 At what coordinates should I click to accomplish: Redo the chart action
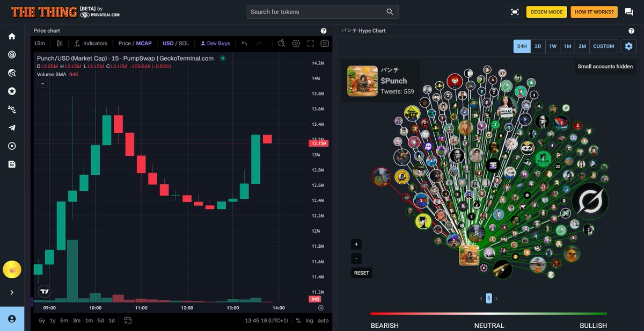click(x=259, y=44)
